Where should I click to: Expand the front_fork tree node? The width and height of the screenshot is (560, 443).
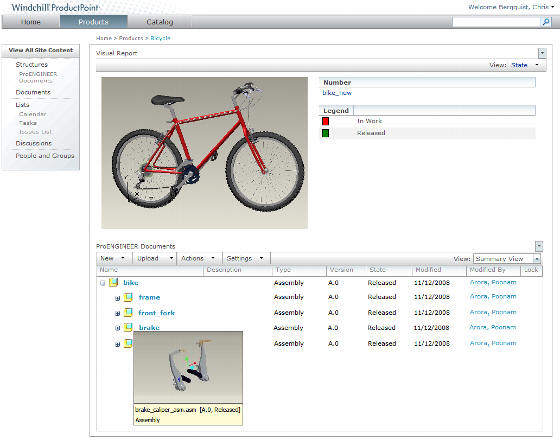coord(117,313)
